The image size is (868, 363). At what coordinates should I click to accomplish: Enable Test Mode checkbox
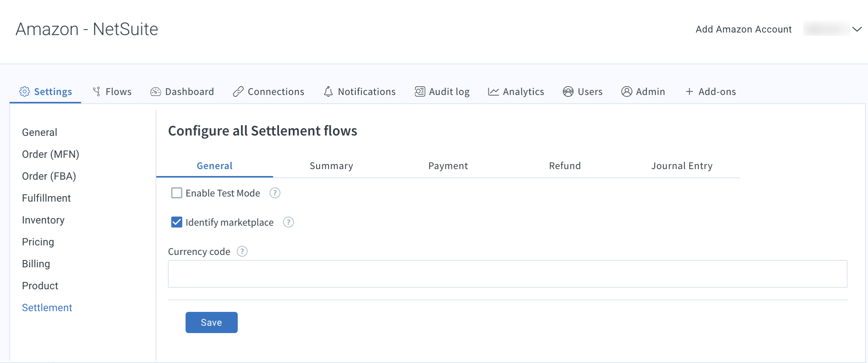tap(177, 193)
